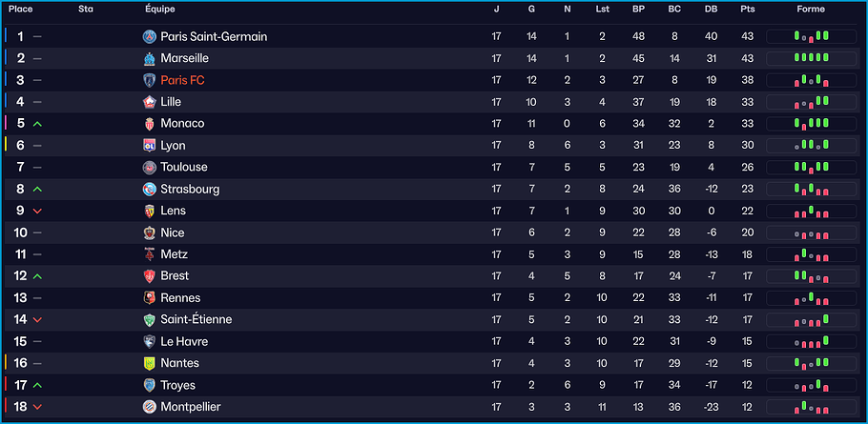Click the Marseille club crest icon
Image resolution: width=868 pixels, height=424 pixels.
pos(149,58)
